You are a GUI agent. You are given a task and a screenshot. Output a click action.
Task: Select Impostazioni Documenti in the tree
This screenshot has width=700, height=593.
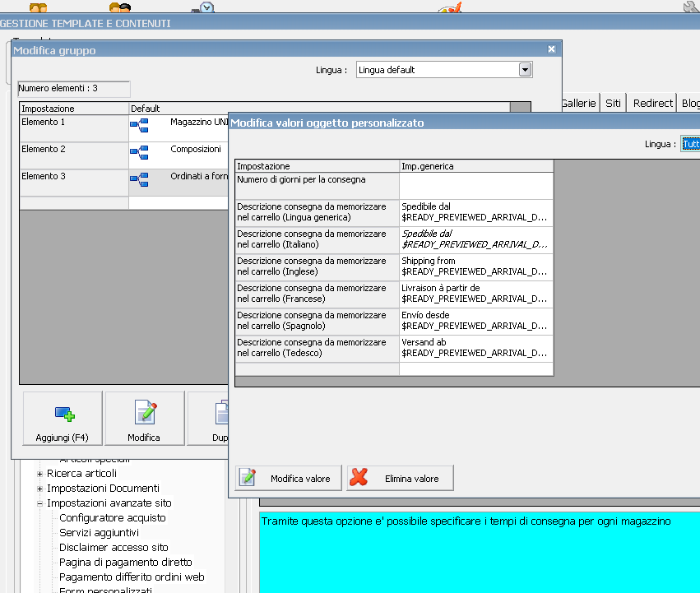point(103,488)
